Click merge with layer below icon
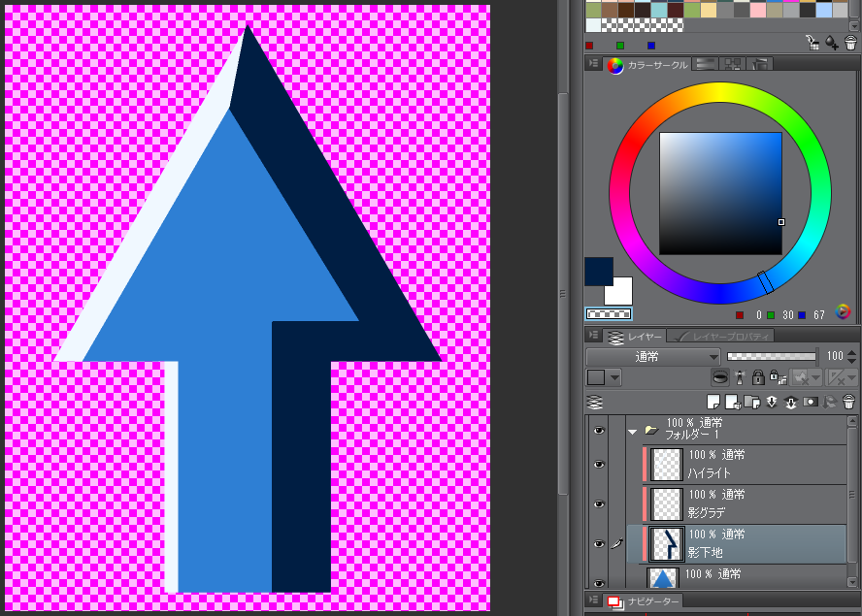862x616 pixels. pos(790,403)
